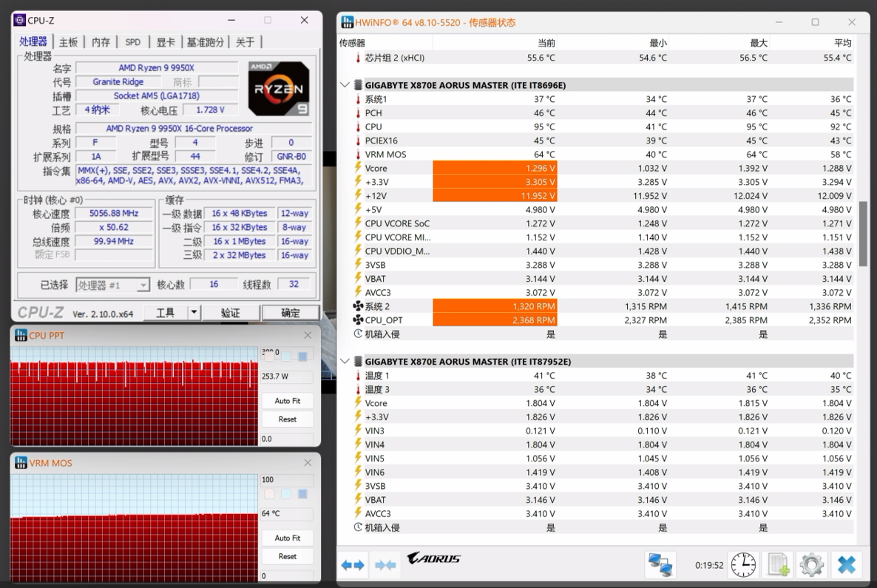
Task: Open the Tools button dropdown arrow
Action: [194, 313]
